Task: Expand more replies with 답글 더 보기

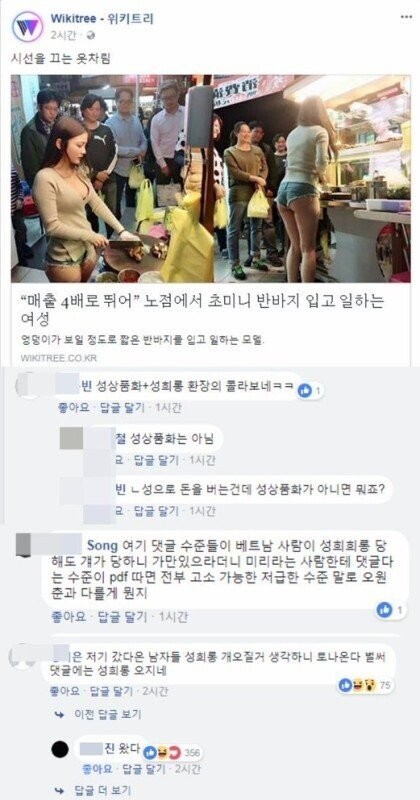Action: pos(104,790)
